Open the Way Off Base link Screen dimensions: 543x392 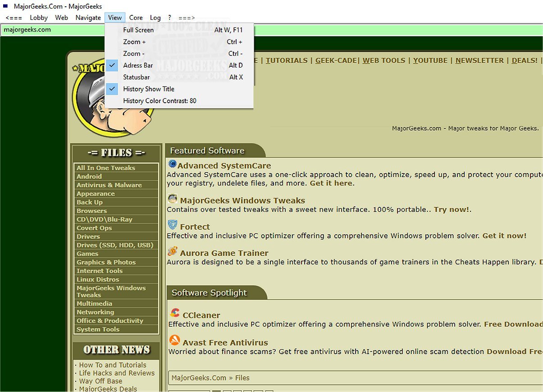[x=100, y=381]
